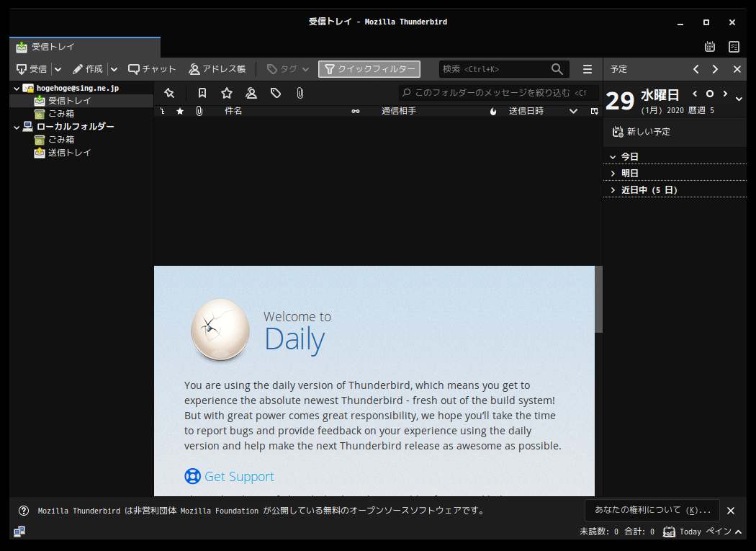Toggle the クイックフィルター button
The height and width of the screenshot is (551, 756).
[x=369, y=69]
